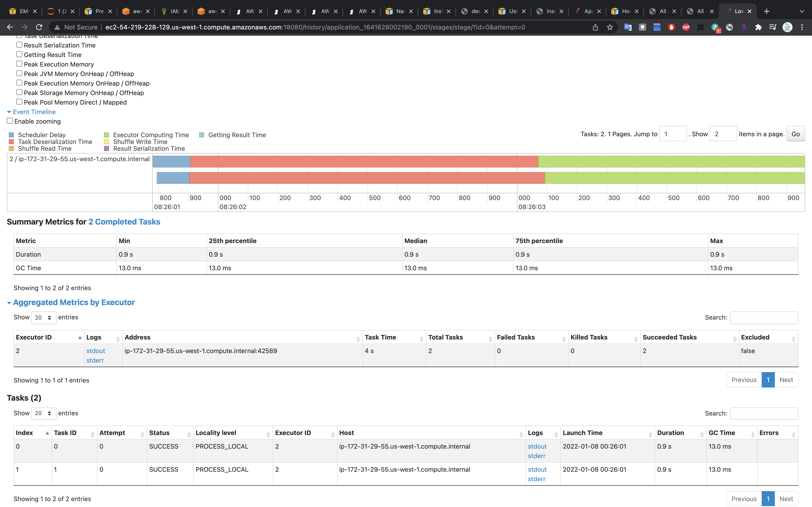This screenshot has width=812, height=507.
Task: Switch to the Apache tab with feather icon
Action: pos(587,11)
